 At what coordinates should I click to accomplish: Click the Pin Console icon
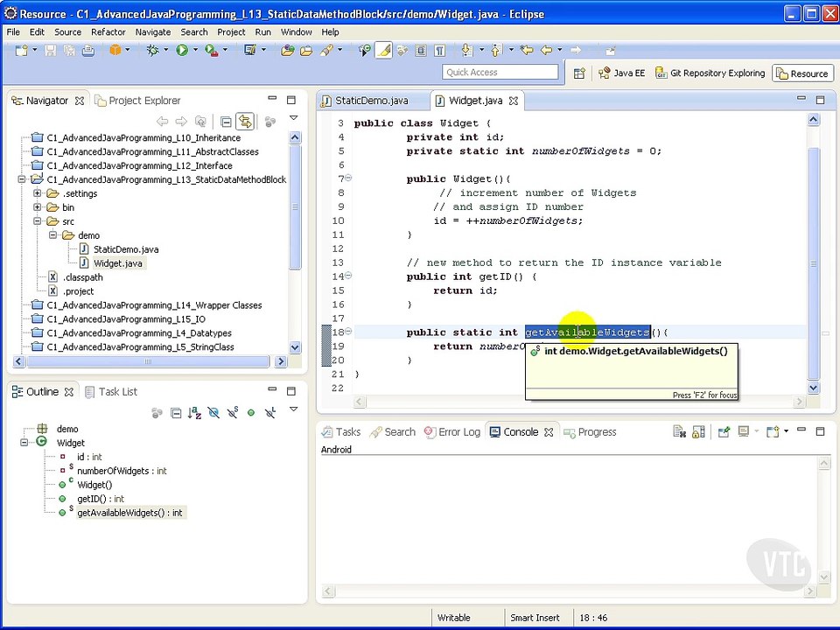724,431
